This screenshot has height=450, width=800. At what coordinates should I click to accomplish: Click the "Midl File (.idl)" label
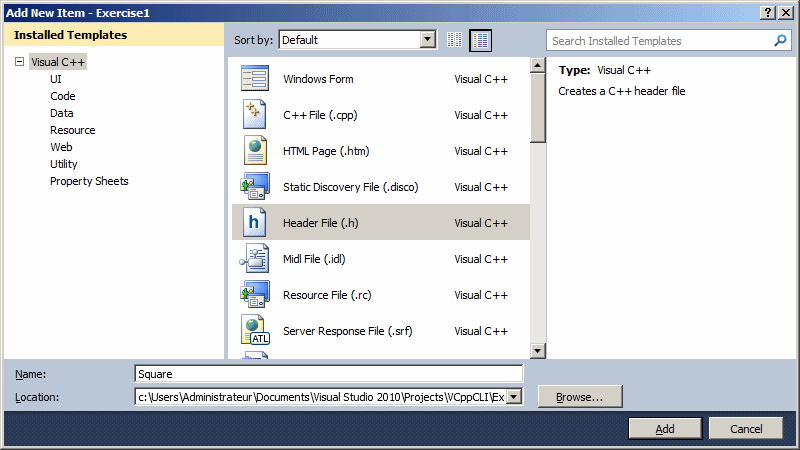click(x=314, y=259)
